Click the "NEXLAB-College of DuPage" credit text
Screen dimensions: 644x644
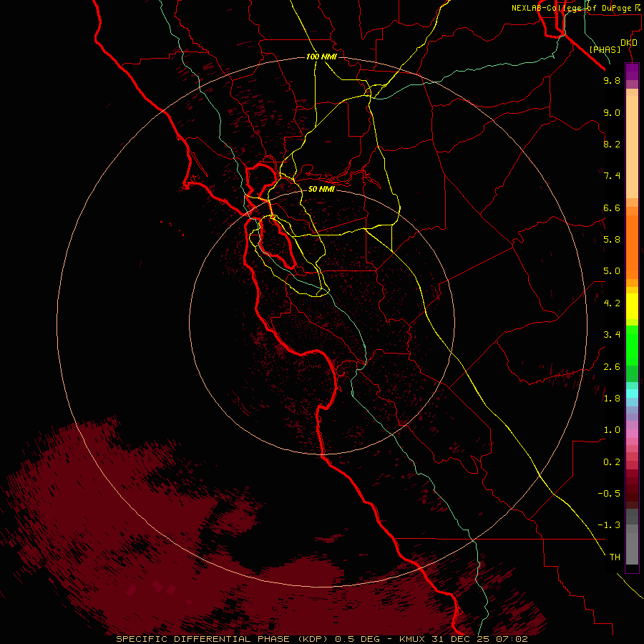point(571,8)
